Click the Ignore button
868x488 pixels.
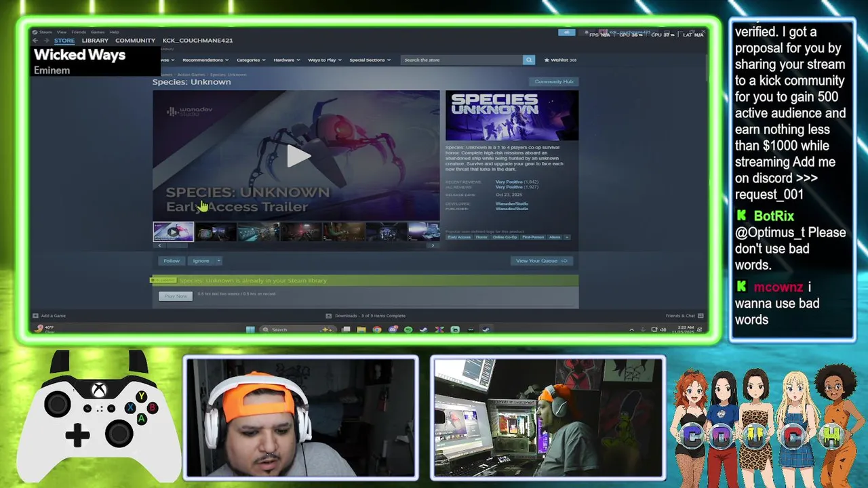pos(201,261)
